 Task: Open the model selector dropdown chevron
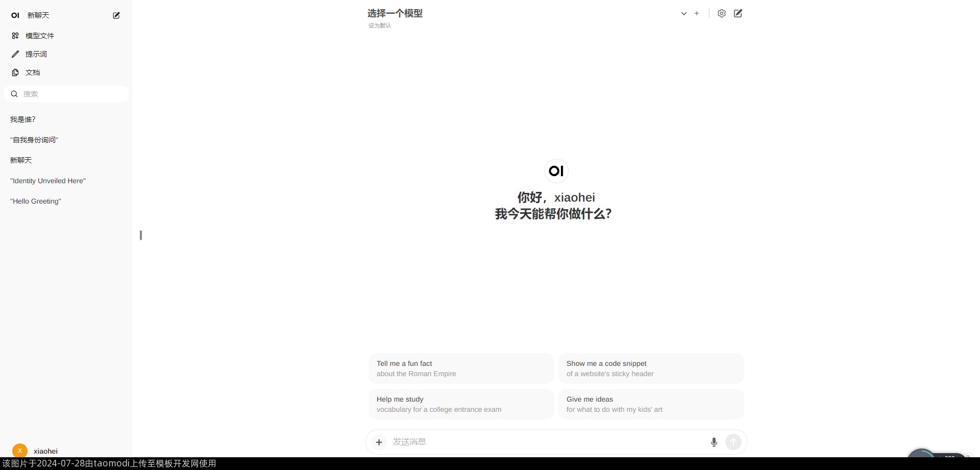pyautogui.click(x=683, y=14)
